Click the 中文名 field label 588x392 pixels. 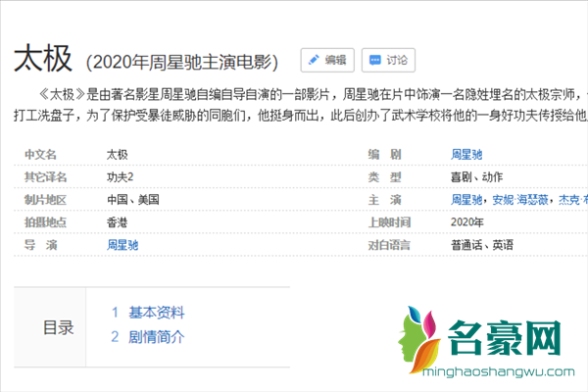tap(40, 155)
